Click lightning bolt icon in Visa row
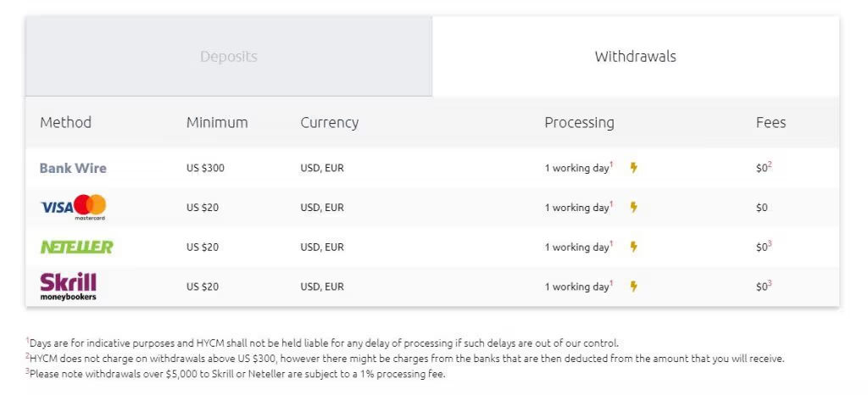 [633, 208]
